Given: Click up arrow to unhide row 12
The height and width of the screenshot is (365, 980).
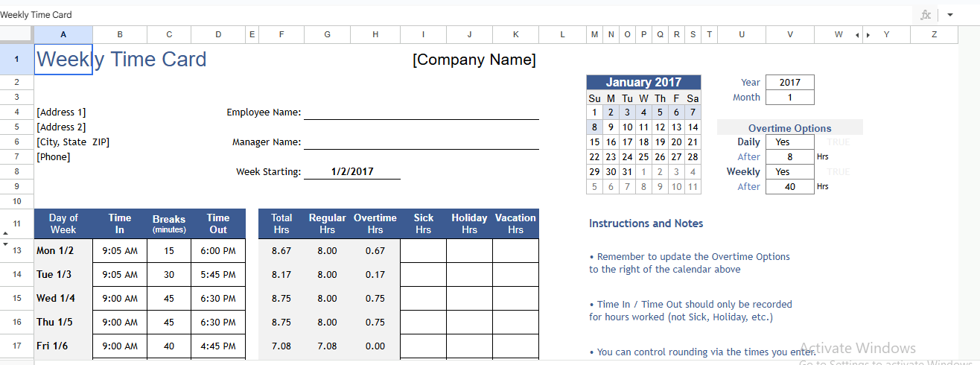Looking at the screenshot, I should tap(6, 234).
